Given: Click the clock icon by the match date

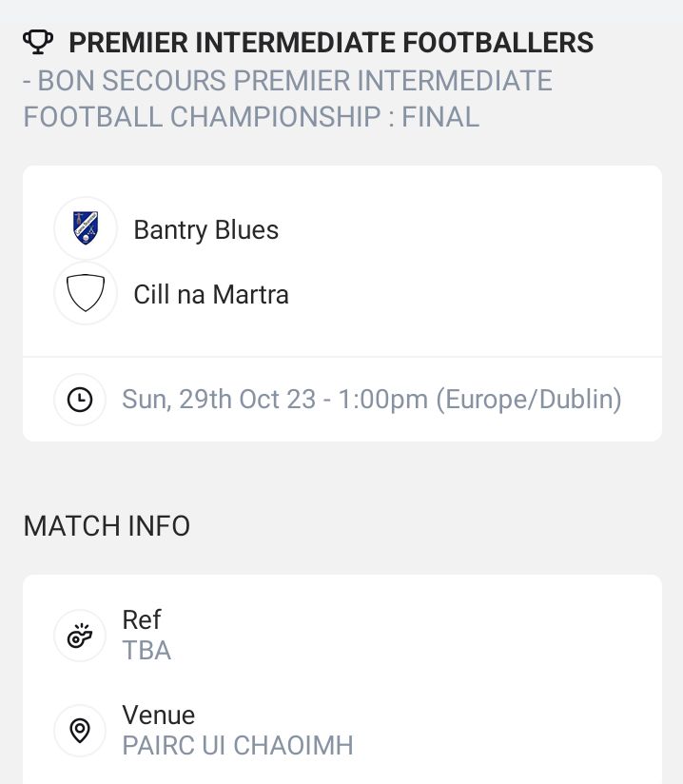Looking at the screenshot, I should pyautogui.click(x=80, y=400).
